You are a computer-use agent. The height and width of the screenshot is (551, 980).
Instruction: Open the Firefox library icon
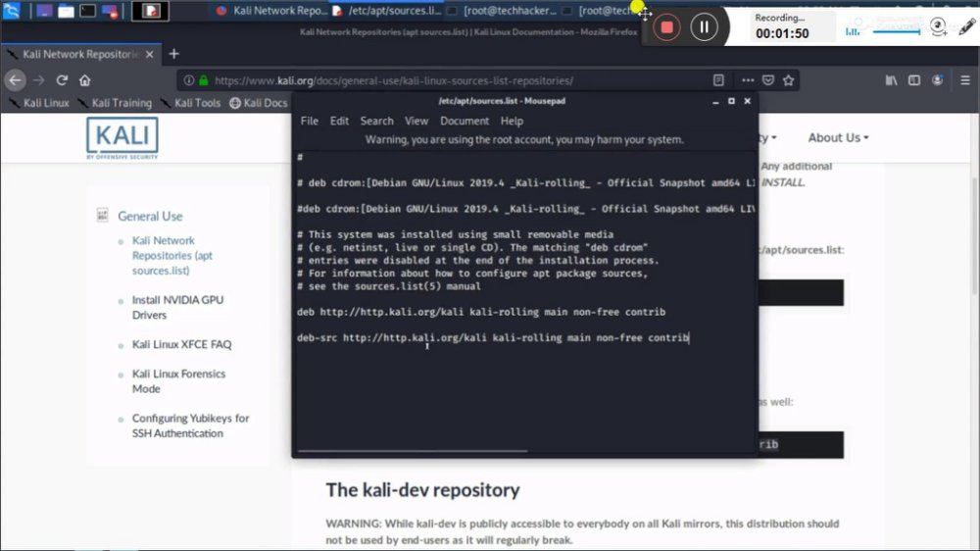click(891, 80)
